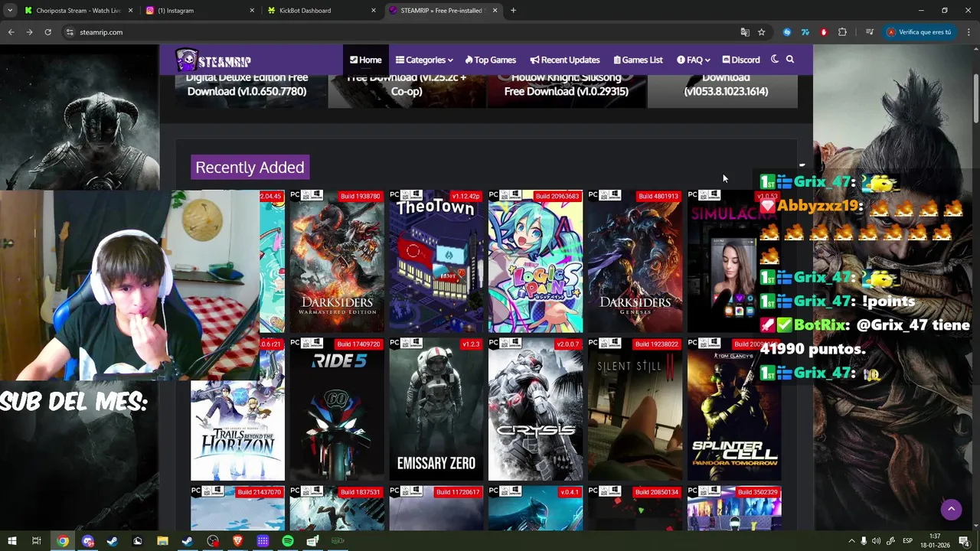The width and height of the screenshot is (980, 551).
Task: Open Task View in the taskbar
Action: (36, 541)
